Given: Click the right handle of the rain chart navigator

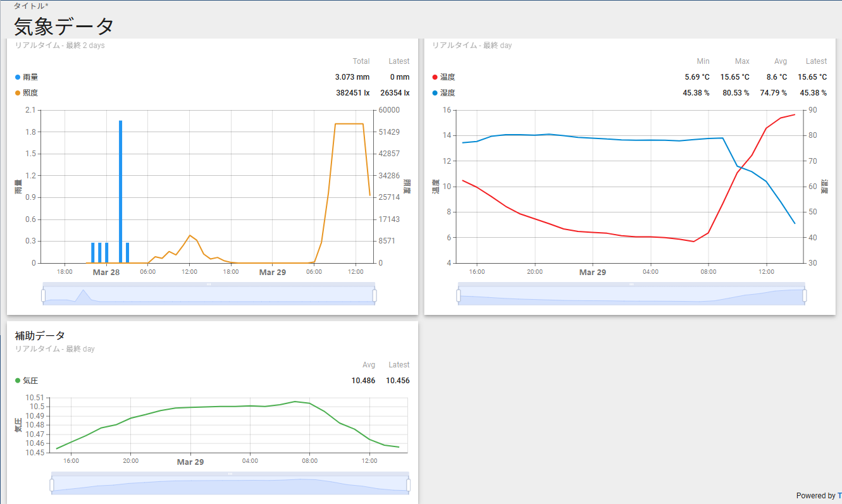Looking at the screenshot, I should (375, 295).
